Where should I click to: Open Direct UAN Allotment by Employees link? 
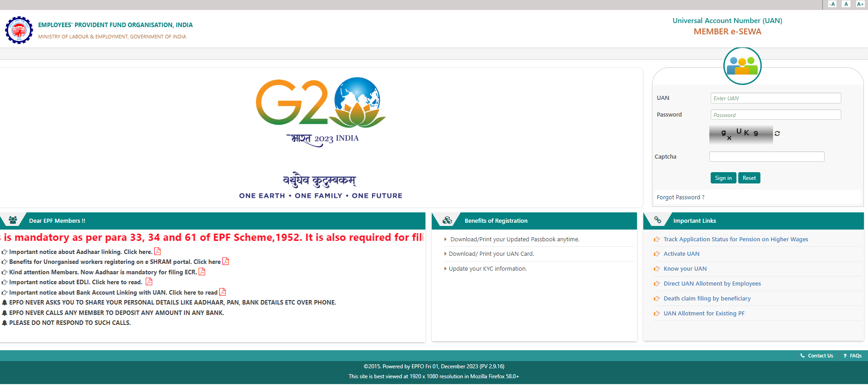[x=712, y=284]
